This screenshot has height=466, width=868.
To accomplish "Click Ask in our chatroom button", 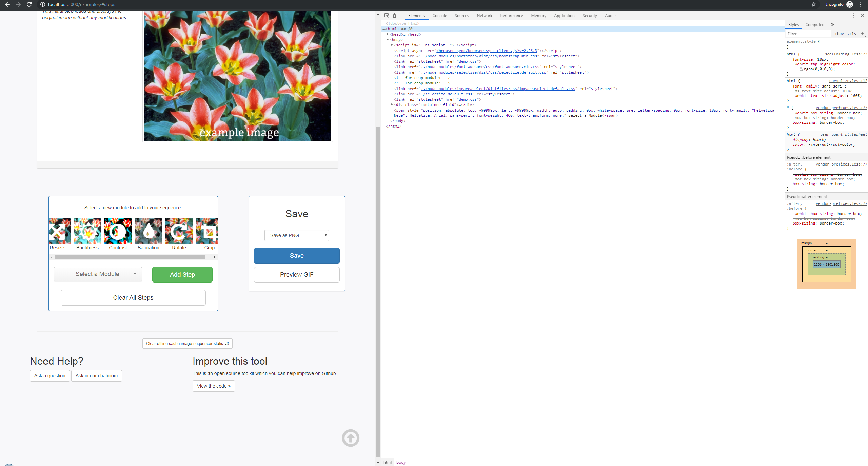I will [97, 376].
